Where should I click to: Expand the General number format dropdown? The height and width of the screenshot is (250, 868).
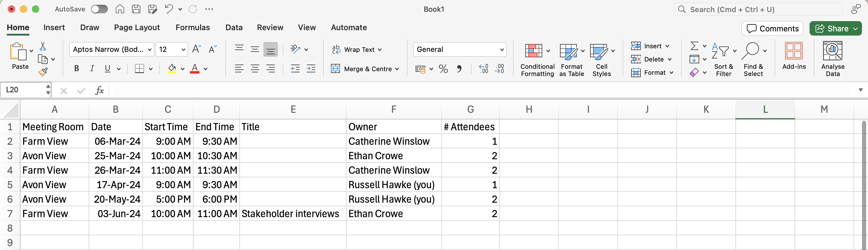502,49
